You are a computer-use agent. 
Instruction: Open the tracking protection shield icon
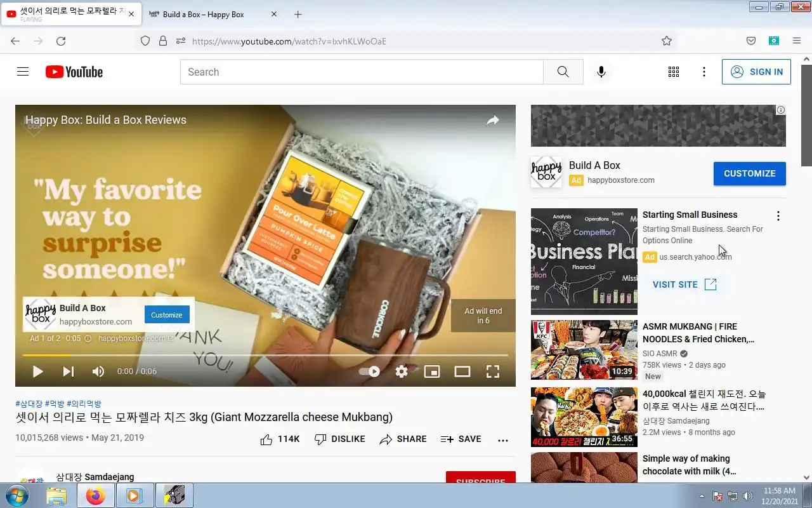coord(145,41)
